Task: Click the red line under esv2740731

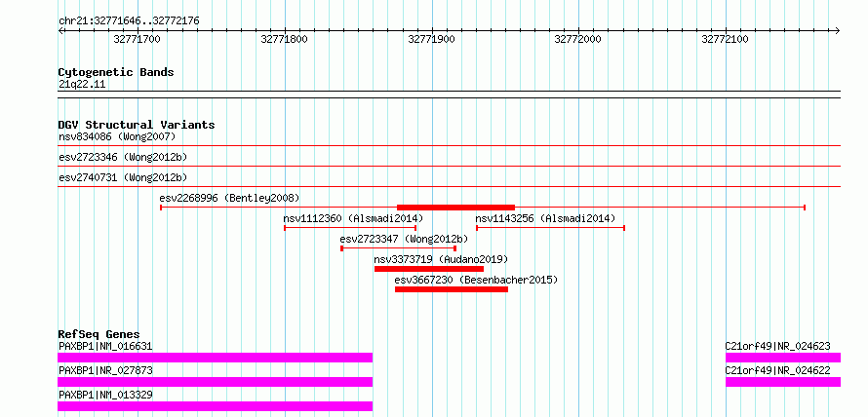Action: pyautogui.click(x=450, y=187)
